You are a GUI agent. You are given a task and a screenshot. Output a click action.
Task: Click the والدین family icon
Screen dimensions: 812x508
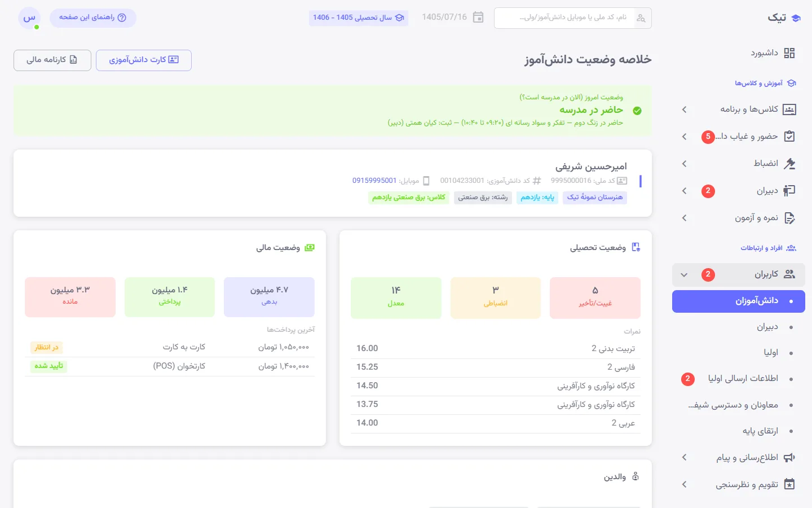point(636,477)
